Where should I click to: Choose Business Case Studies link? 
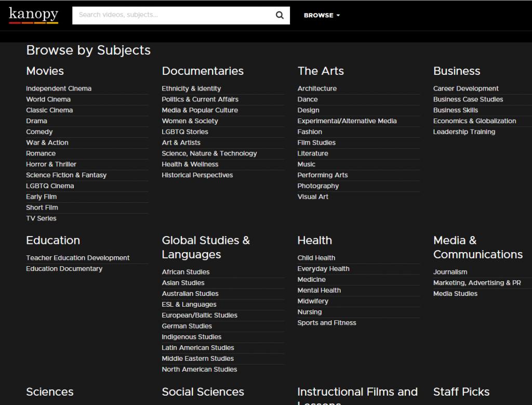(468, 99)
